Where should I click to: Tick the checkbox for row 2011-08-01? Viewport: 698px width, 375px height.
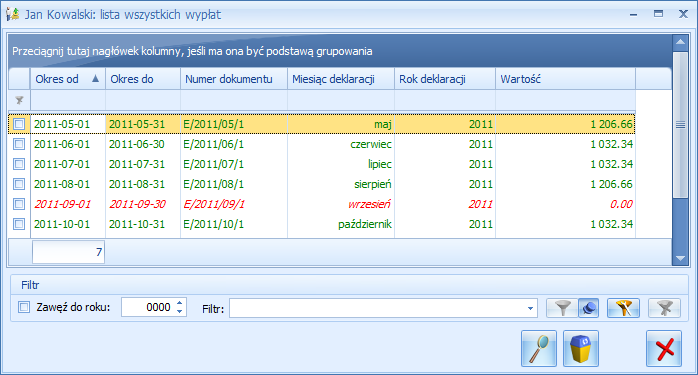point(19,184)
